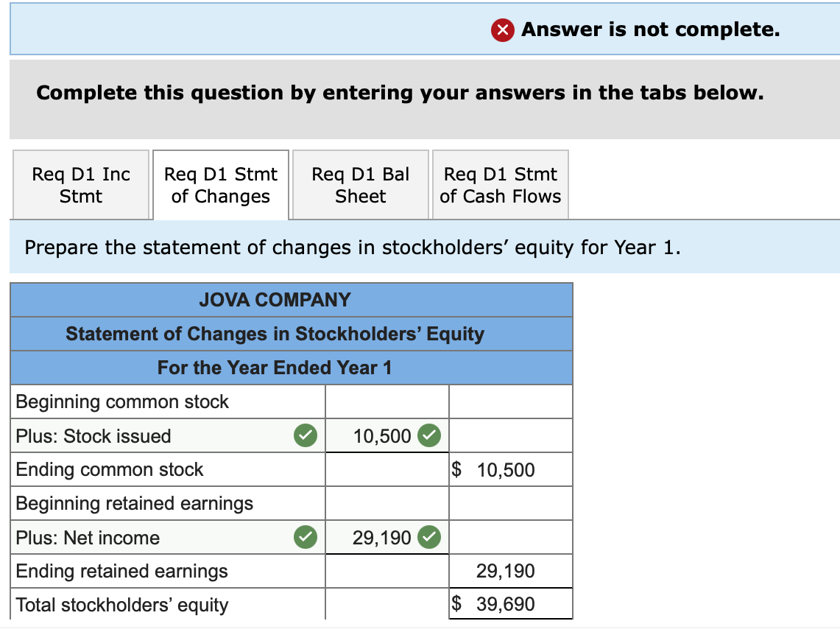The height and width of the screenshot is (635, 840).
Task: Switch to the Req D1 Inc Stmt tab
Action: [x=81, y=184]
